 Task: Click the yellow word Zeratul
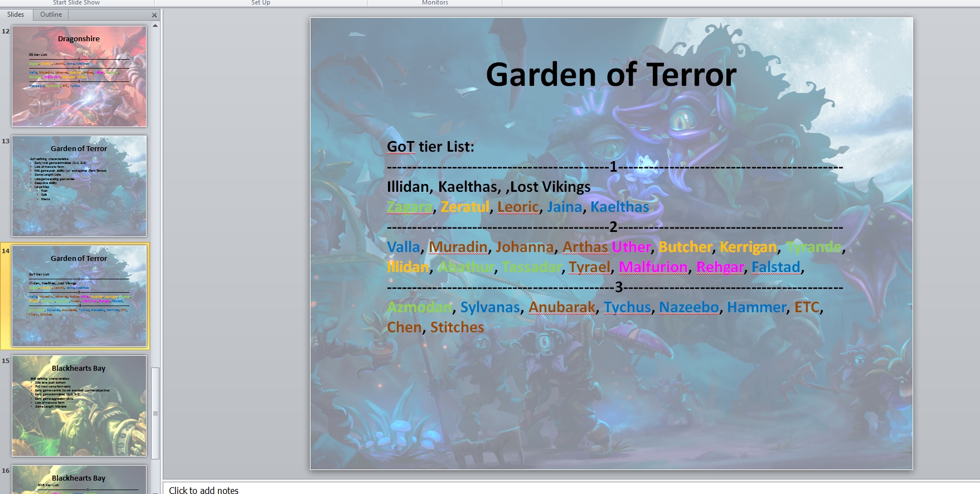pyautogui.click(x=465, y=207)
